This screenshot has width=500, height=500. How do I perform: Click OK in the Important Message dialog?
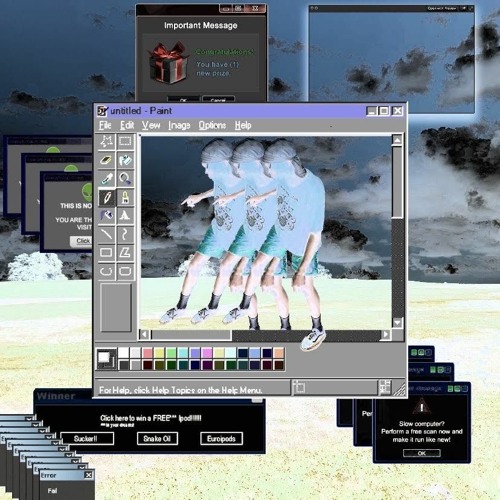click(x=183, y=99)
